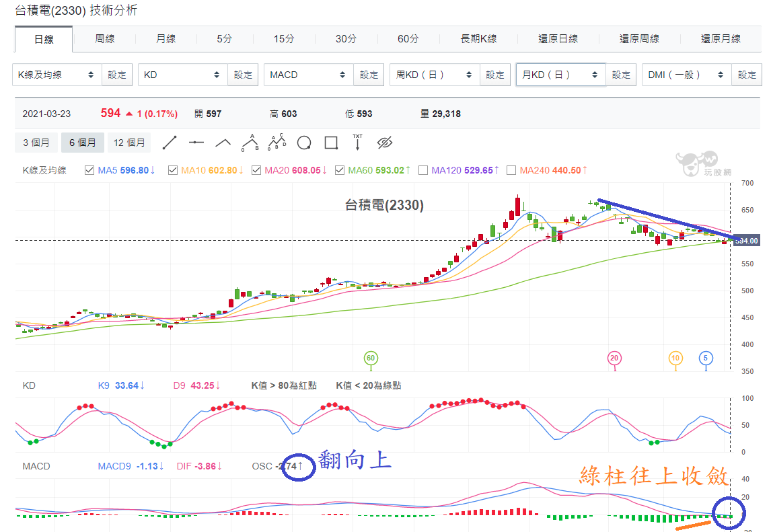Uncheck the MA5 checkbox
This screenshot has width=771, height=532.
[x=89, y=171]
